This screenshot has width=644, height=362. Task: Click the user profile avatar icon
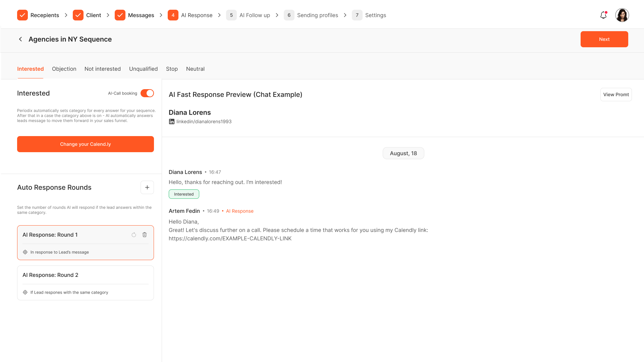[x=623, y=15]
